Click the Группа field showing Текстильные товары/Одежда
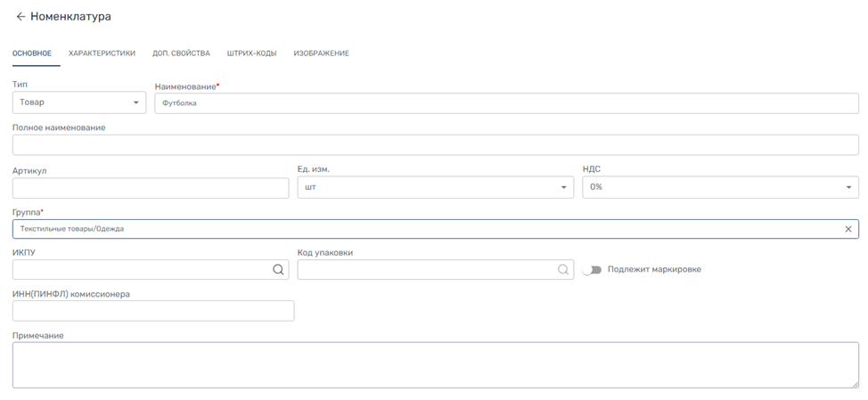This screenshot has height=400, width=868. (x=426, y=229)
